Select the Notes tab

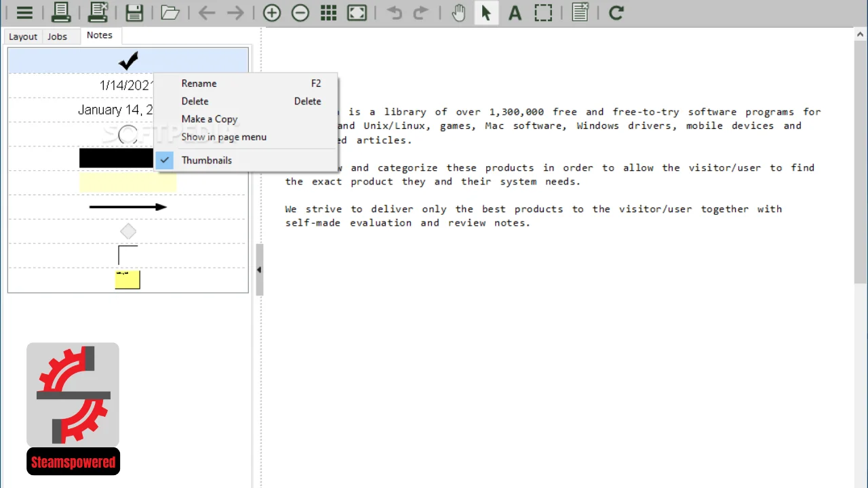(x=100, y=35)
